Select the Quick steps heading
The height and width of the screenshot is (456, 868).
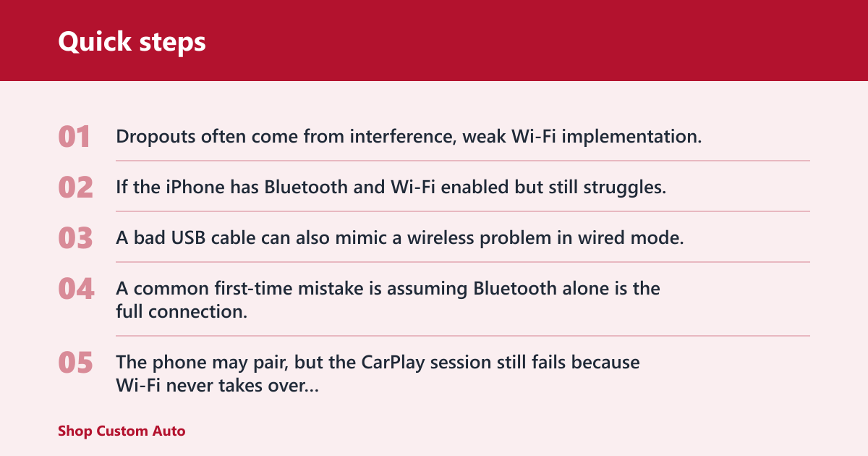132,41
